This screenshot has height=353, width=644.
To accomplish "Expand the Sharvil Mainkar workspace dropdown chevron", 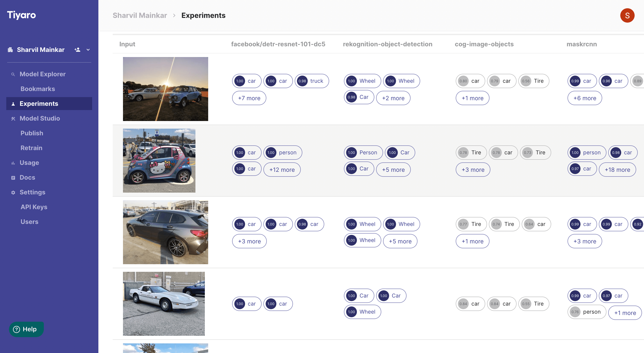I will pos(88,50).
